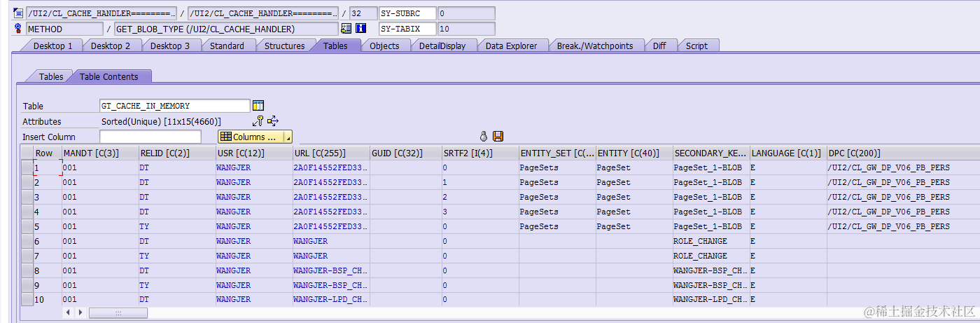980x323 pixels.
Task: Click WANGJER-BSP_CH... URL in row 8
Action: point(330,270)
